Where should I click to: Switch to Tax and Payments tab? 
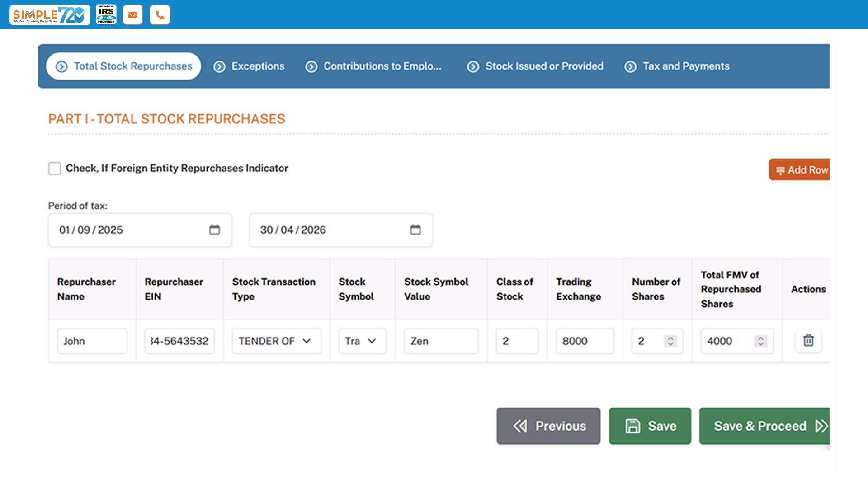pos(677,66)
